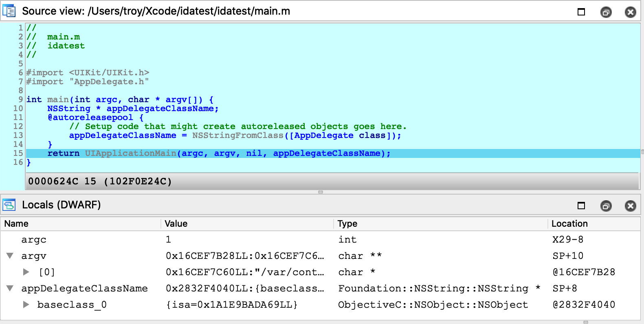Click the Value column header
The image size is (644, 324).
pos(176,223)
